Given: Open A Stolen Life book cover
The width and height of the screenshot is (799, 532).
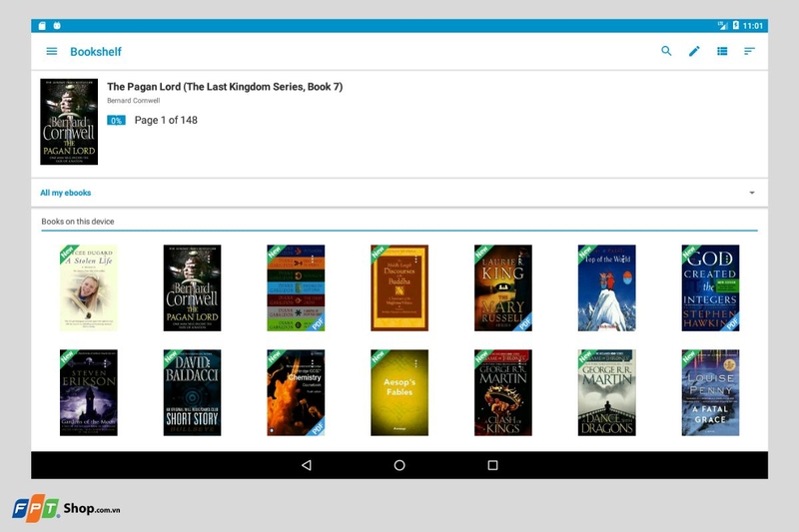Looking at the screenshot, I should [89, 287].
